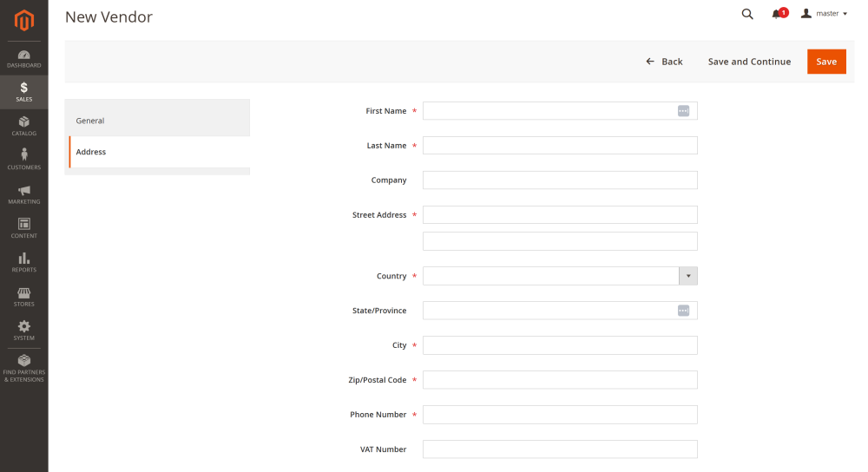Open the Stores sidebar menu
The image size is (868, 472).
[23, 297]
